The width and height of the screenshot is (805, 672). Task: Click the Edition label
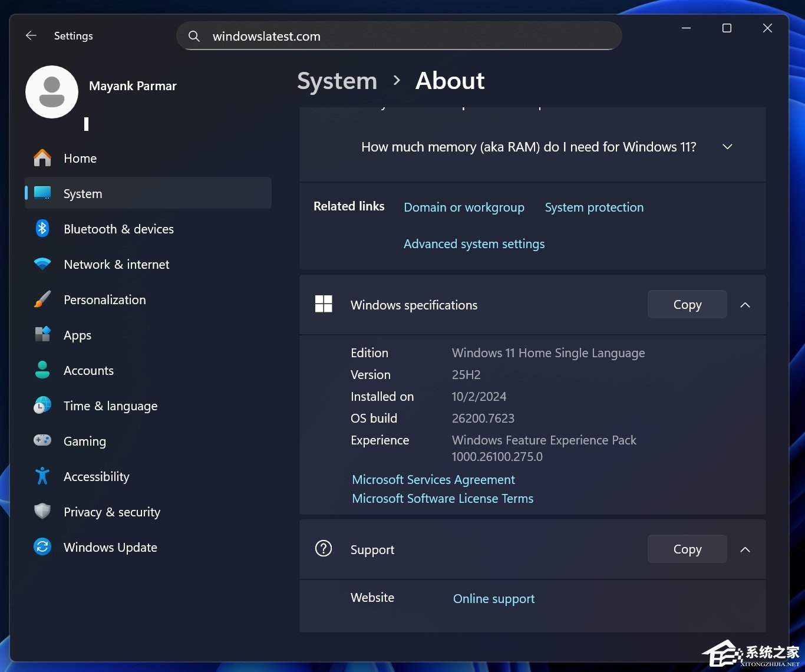pos(369,353)
